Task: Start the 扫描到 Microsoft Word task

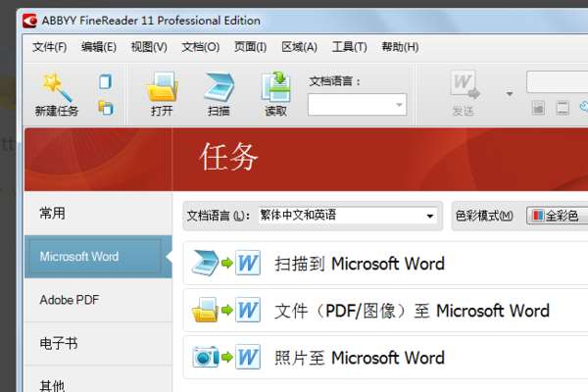Action: pyautogui.click(x=385, y=264)
